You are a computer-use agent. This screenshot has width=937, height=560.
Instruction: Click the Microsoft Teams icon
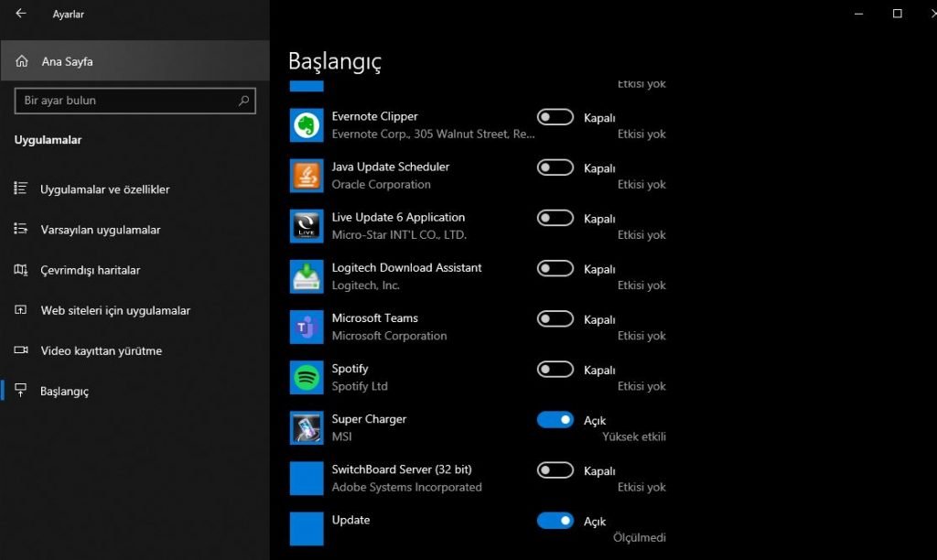[x=307, y=327]
